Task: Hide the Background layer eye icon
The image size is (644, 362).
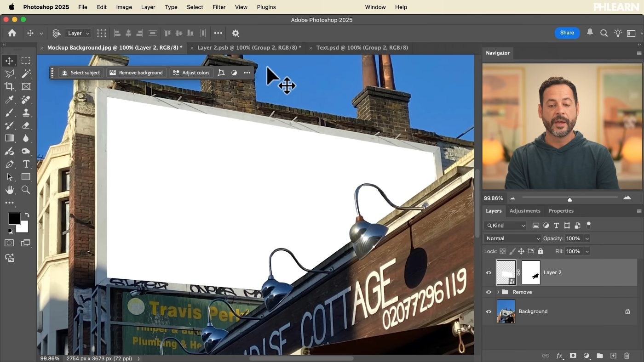Action: [489, 311]
